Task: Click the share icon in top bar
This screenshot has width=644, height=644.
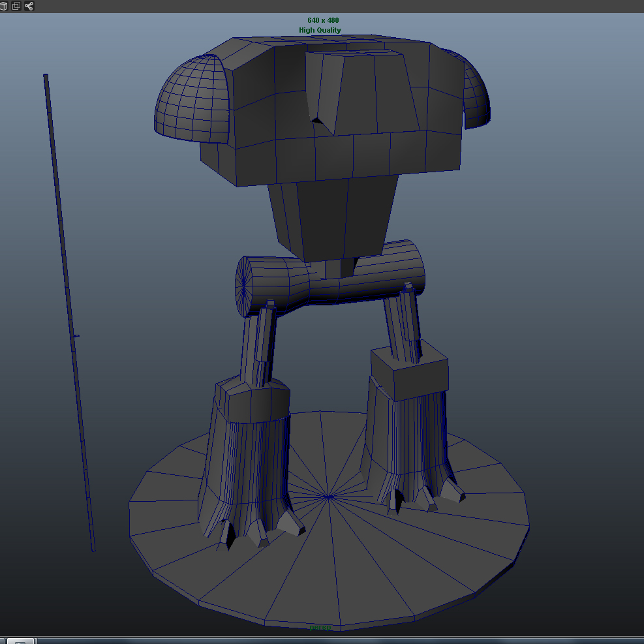Action: 29,6
